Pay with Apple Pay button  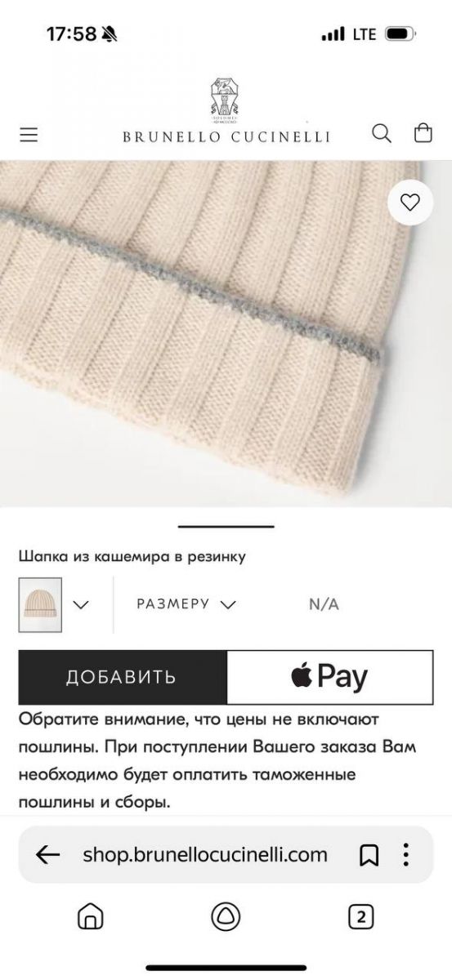click(330, 677)
